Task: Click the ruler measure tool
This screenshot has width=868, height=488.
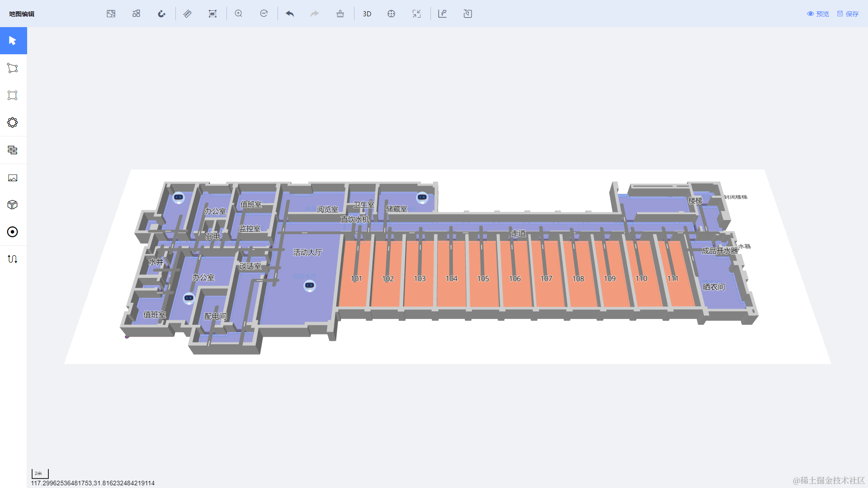Action: (x=187, y=14)
